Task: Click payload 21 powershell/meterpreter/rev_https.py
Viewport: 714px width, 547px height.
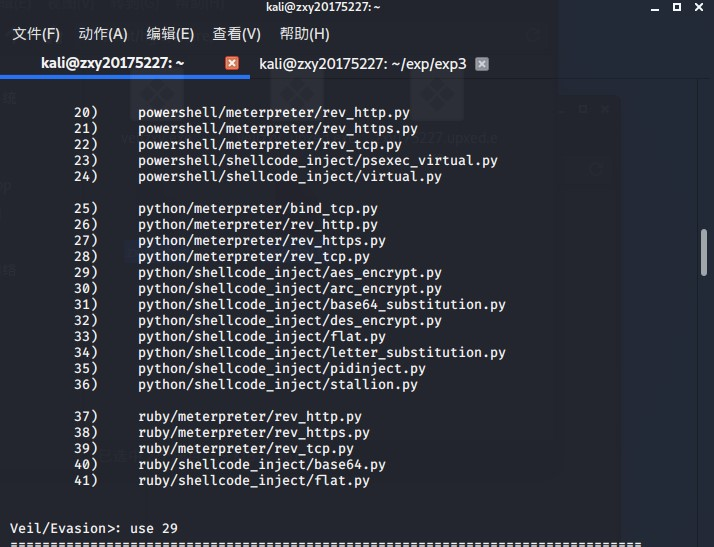Action: point(246,128)
